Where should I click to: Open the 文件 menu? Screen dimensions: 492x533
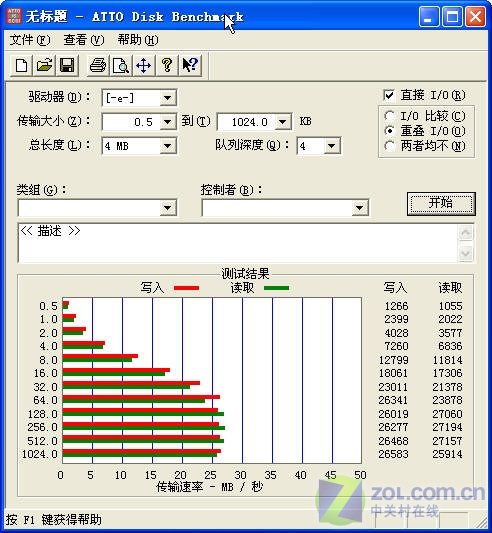30,40
